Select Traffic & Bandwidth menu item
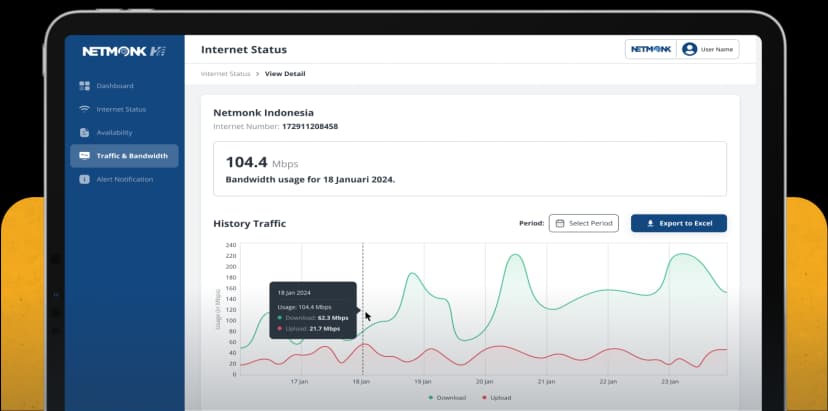The width and height of the screenshot is (828, 411). (124, 156)
